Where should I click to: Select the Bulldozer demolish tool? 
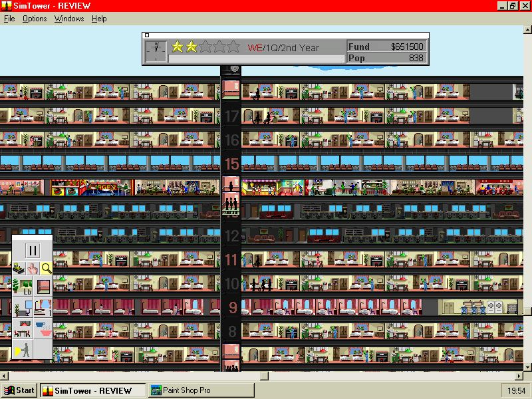[19, 269]
